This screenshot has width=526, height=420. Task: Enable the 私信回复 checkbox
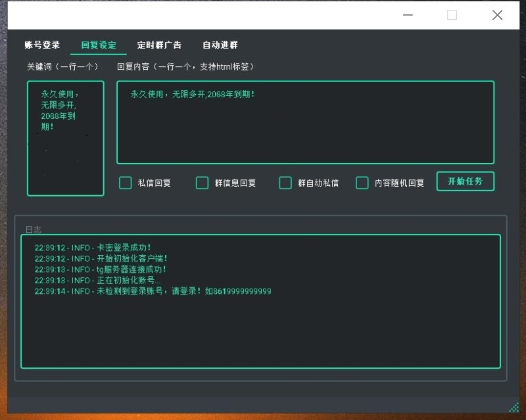coord(125,183)
